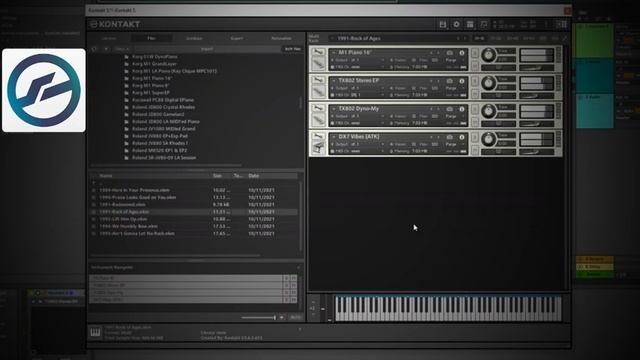Viewport: 640px width, 360px height.
Task: Switch to Automation tab
Action: pyautogui.click(x=281, y=38)
